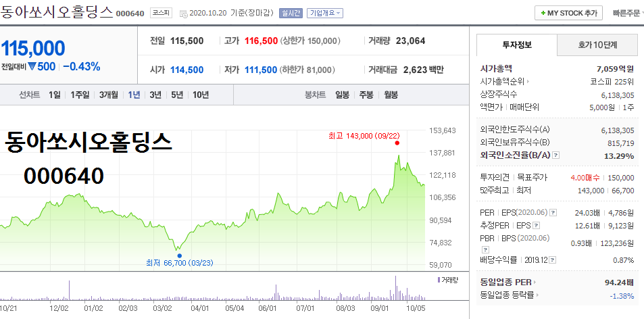Click the 고가 116,500 value
This screenshot has height=319, width=644.
(260, 41)
